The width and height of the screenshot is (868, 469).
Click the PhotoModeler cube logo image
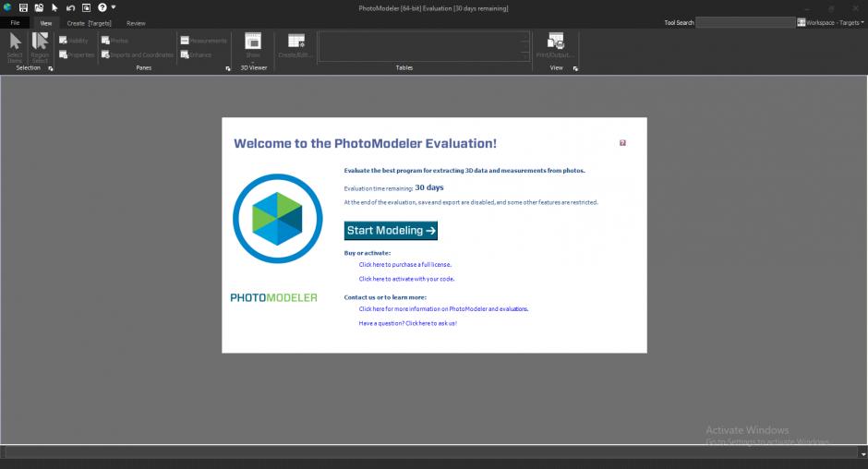click(x=277, y=219)
